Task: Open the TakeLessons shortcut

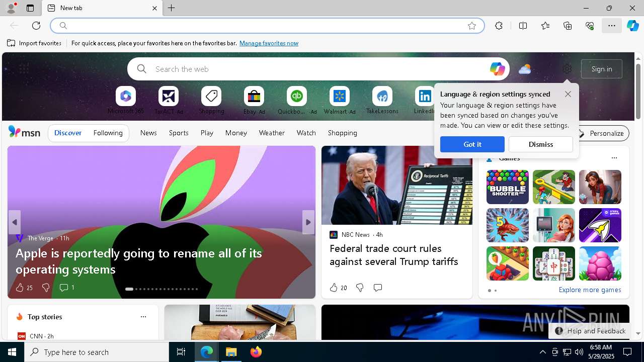Action: [382, 101]
